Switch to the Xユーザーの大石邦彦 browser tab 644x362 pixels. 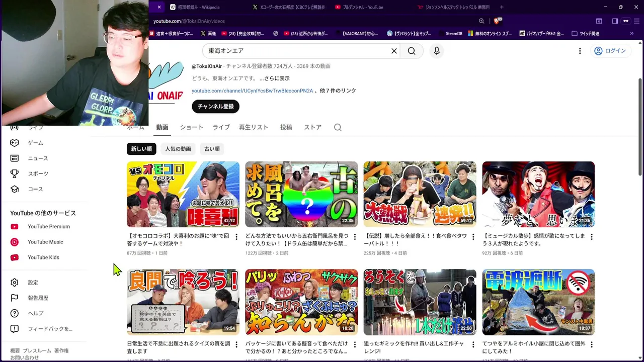point(289,7)
